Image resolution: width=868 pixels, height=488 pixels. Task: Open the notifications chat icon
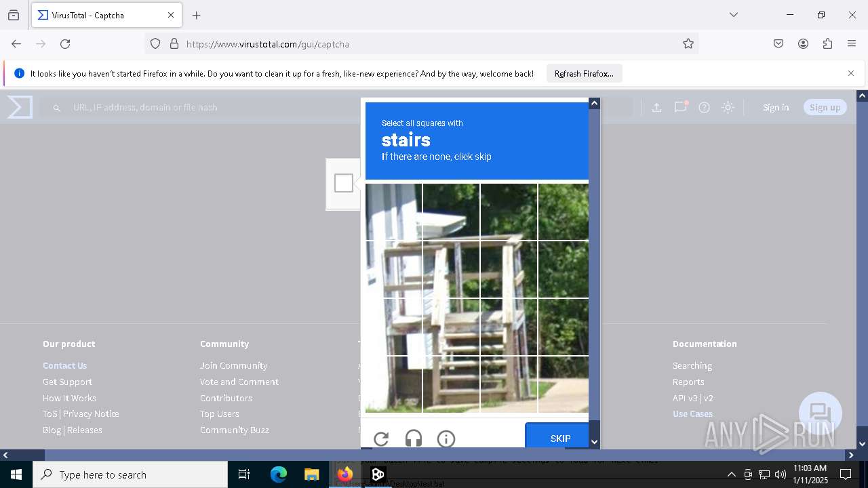(680, 107)
